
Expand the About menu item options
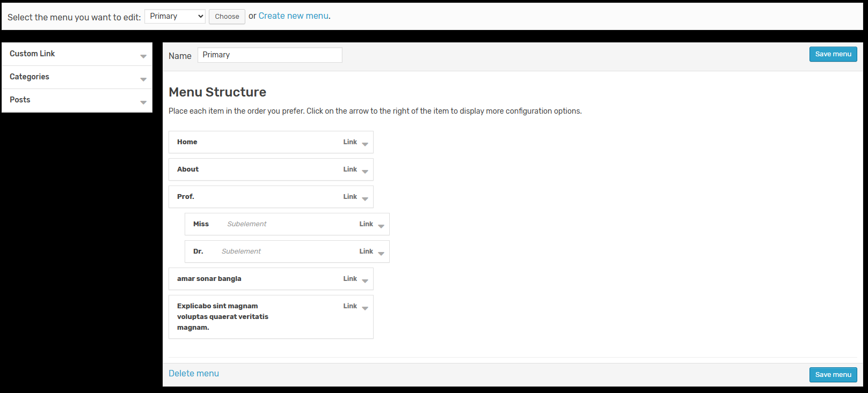(365, 171)
